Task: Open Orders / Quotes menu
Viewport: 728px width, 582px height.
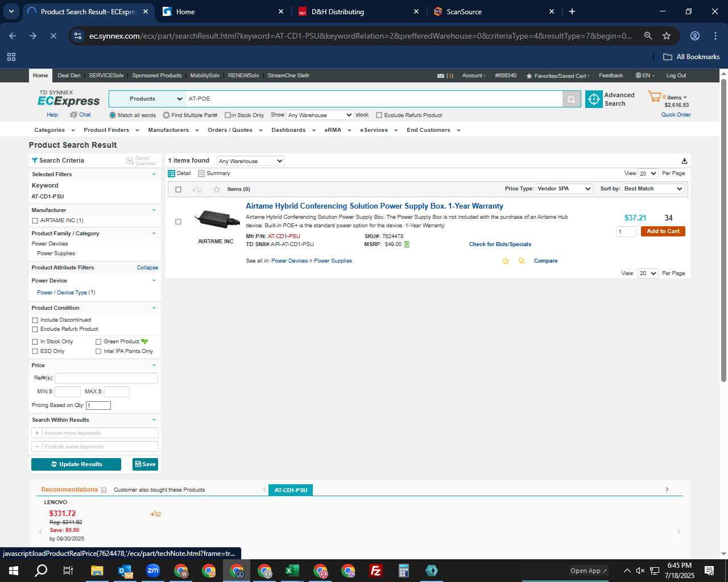Action: point(235,130)
